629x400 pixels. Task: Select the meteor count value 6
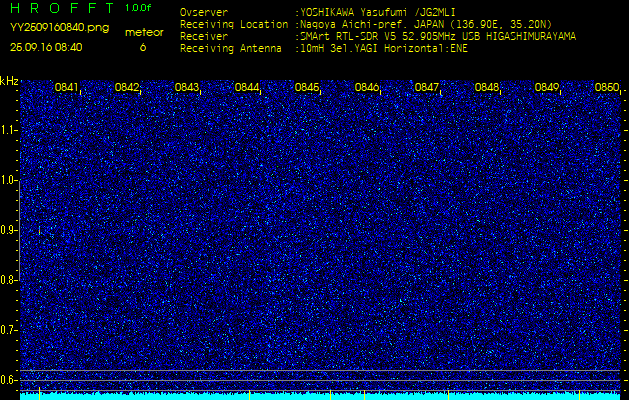coord(142,47)
